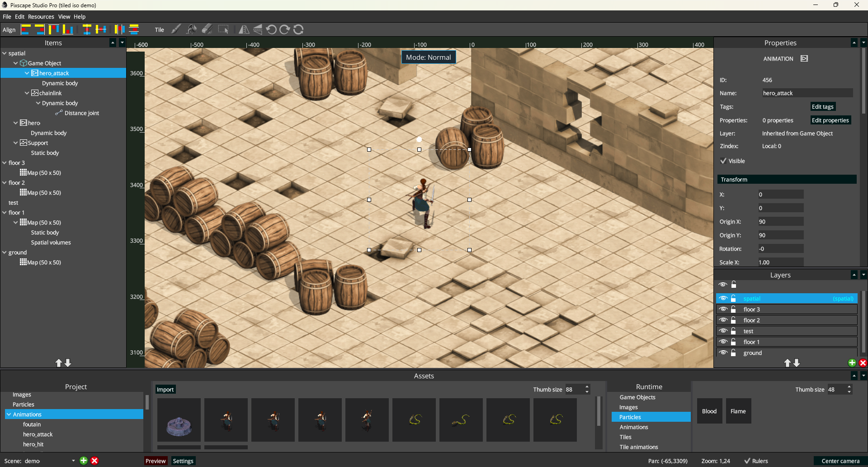
Task: Align selected items to the right edge
Action: click(x=40, y=29)
